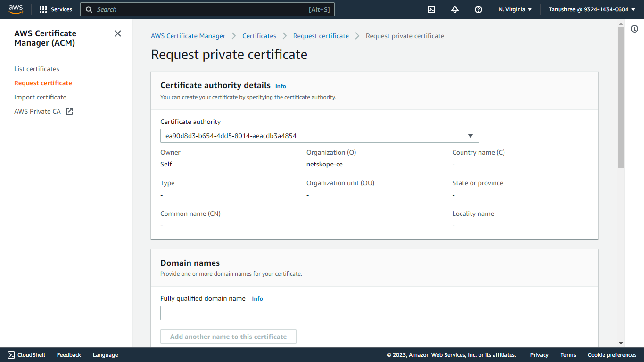The width and height of the screenshot is (644, 362).
Task: Click Request certificate breadcrumb link
Action: click(321, 36)
